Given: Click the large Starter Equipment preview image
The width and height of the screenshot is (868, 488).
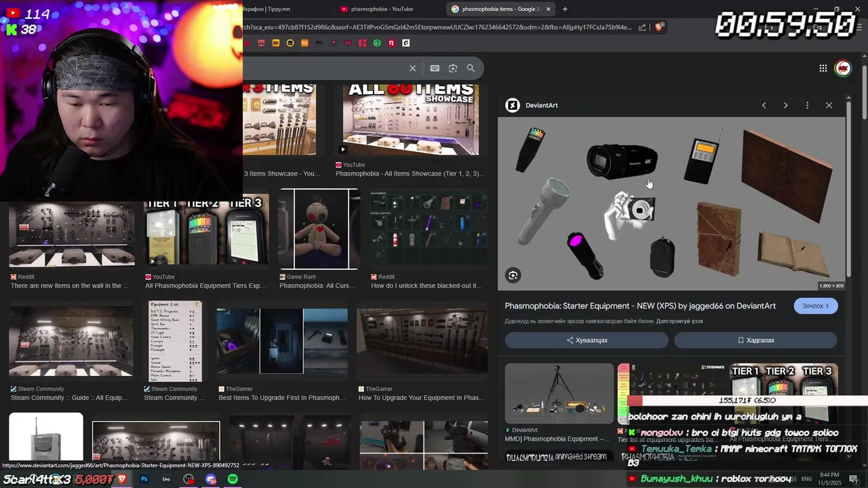Looking at the screenshot, I should click(671, 204).
